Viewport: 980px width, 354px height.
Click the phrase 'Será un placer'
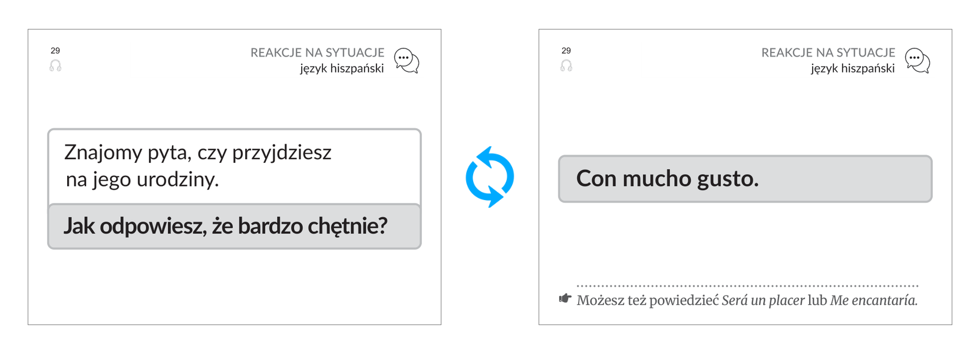(x=763, y=300)
